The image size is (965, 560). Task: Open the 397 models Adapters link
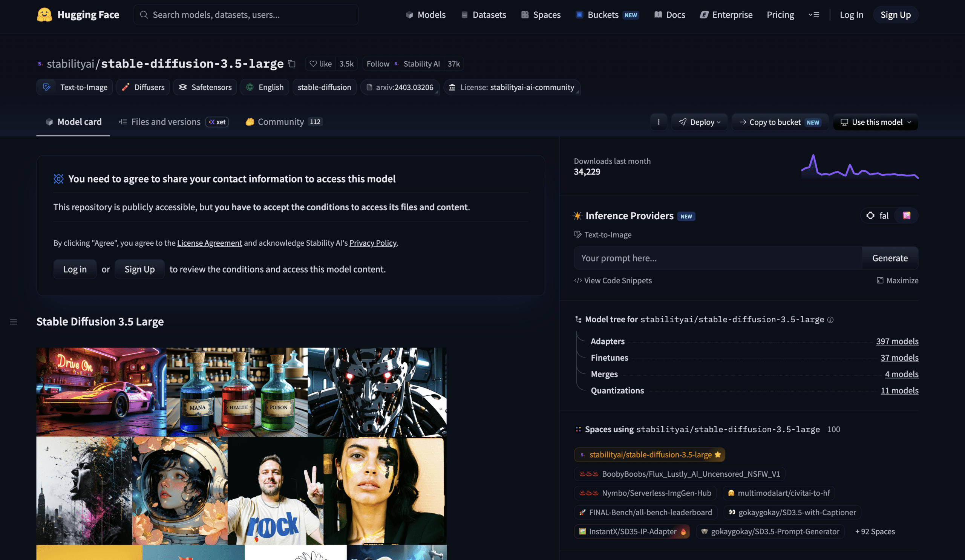897,341
